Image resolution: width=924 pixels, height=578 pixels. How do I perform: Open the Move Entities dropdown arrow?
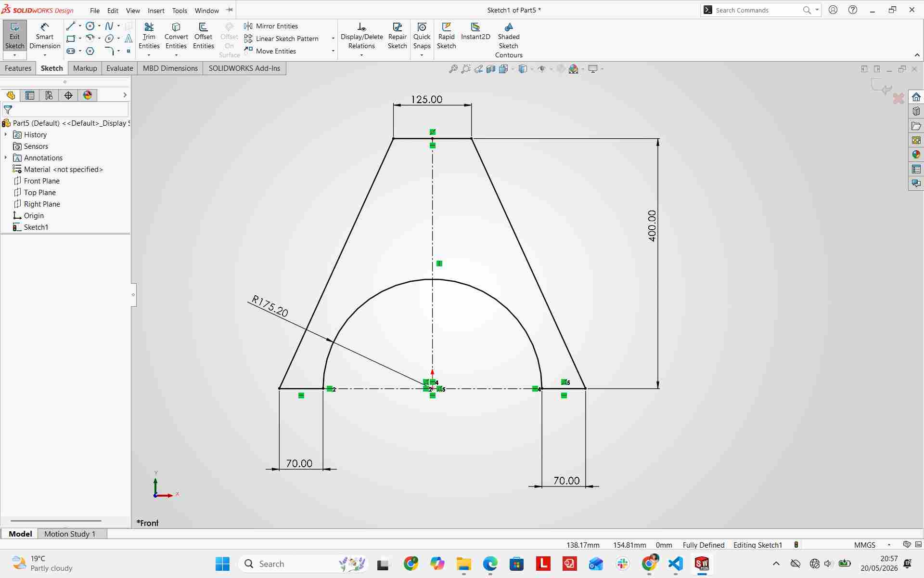click(333, 51)
